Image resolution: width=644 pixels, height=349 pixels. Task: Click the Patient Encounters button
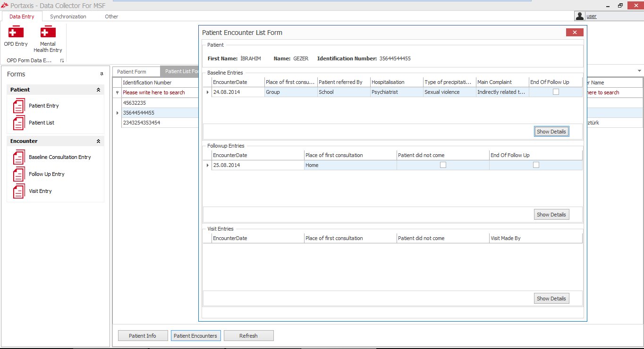tap(195, 336)
